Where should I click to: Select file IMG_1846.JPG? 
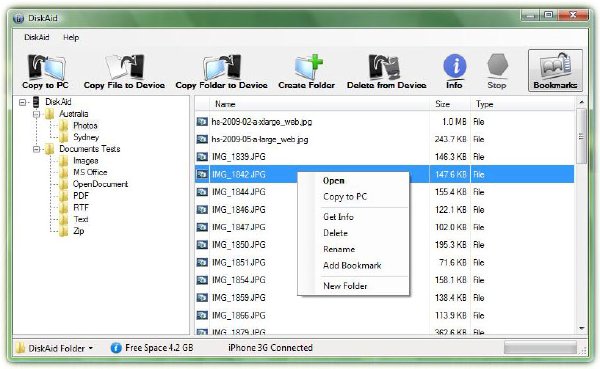pos(238,210)
